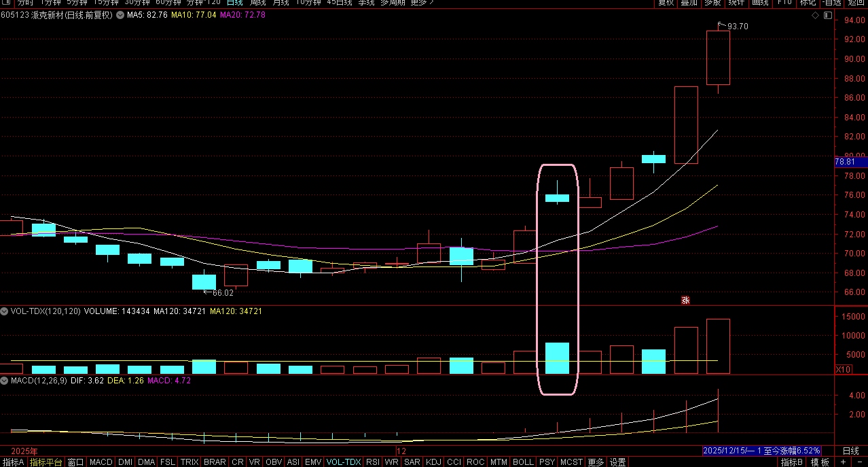The image size is (868, 467).
Task: Click the 周线 period tab in top bar
Action: [257, 3]
